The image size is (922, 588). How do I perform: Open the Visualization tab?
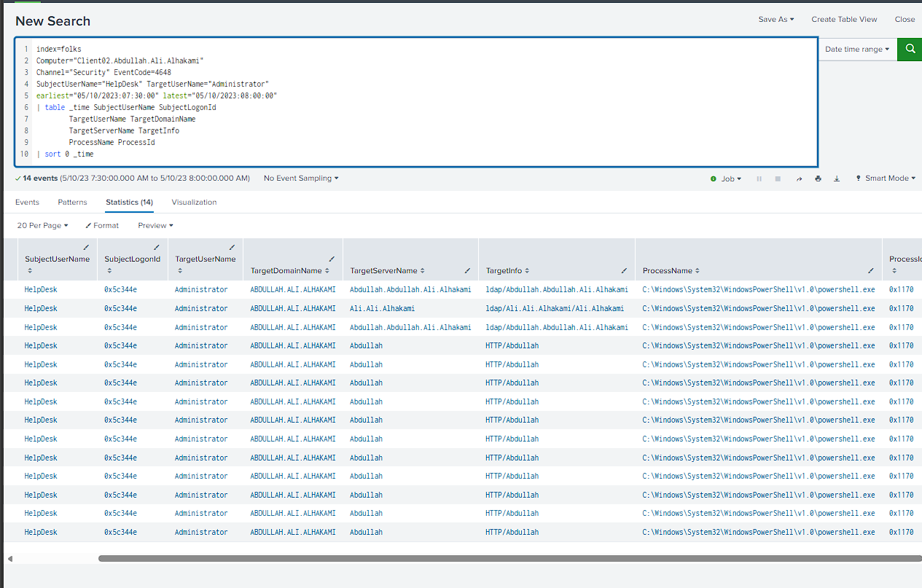coord(194,202)
